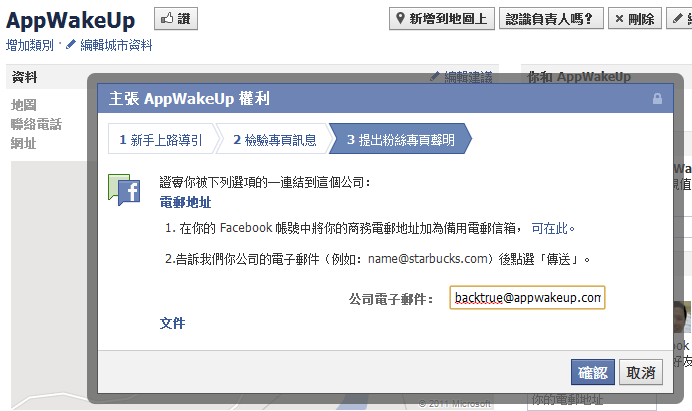Click 你和 AppWakeUp heading
This screenshot has height=411, width=692.
pyautogui.click(x=579, y=77)
